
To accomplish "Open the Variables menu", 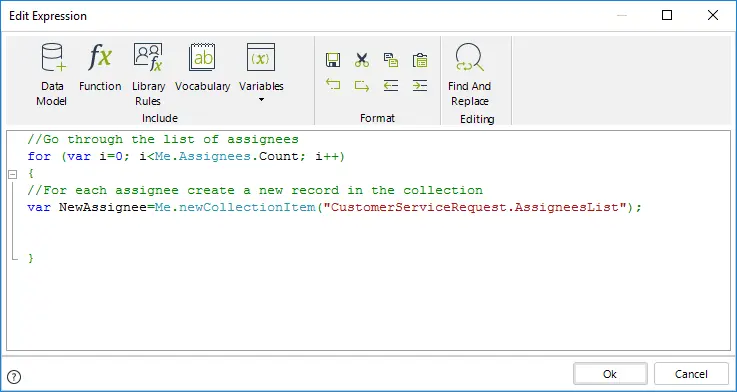I will [x=261, y=73].
